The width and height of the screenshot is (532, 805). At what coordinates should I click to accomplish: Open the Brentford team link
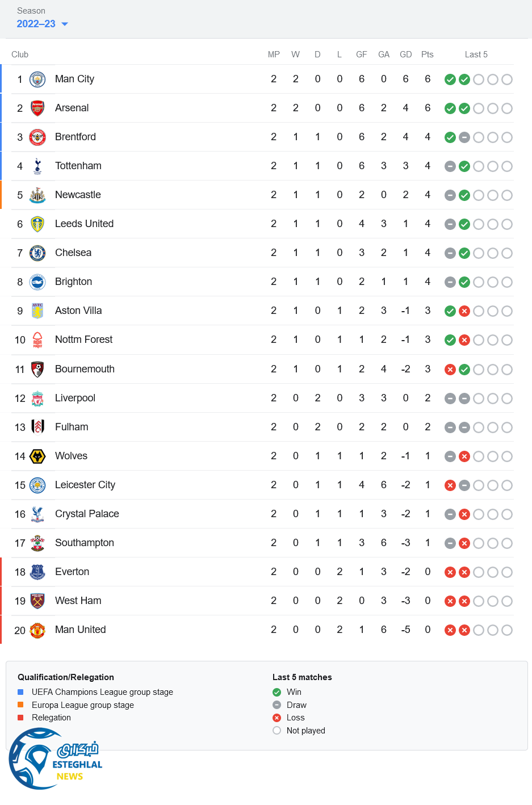[x=76, y=137]
